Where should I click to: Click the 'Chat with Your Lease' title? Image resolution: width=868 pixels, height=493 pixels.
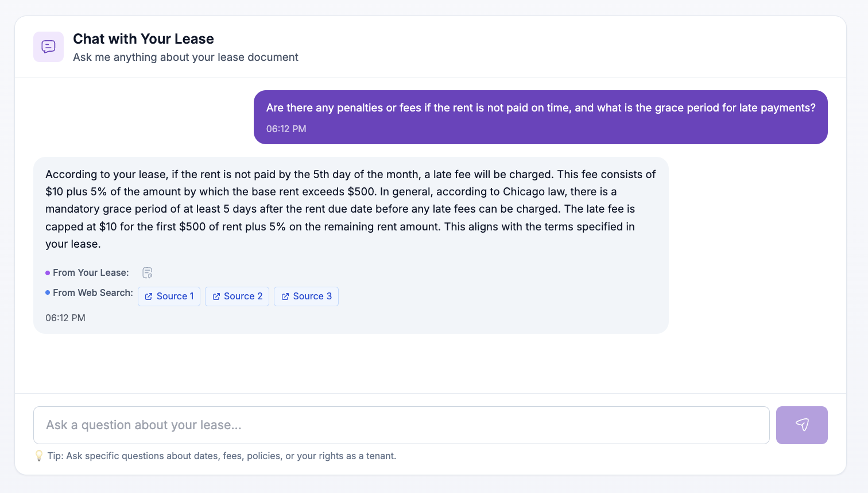[143, 38]
